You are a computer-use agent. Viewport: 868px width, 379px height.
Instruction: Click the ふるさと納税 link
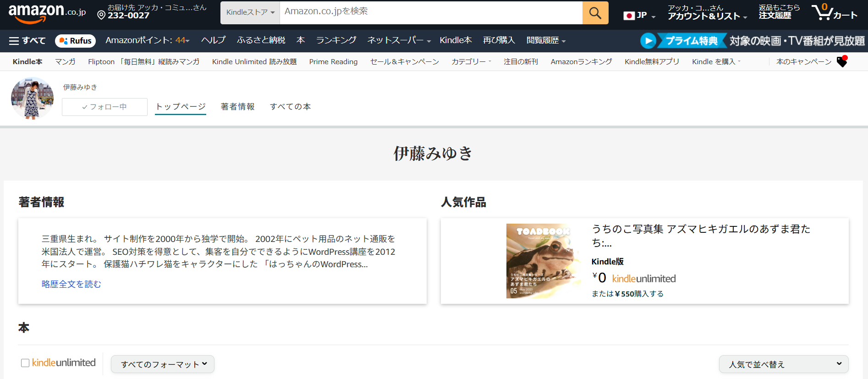(x=261, y=40)
